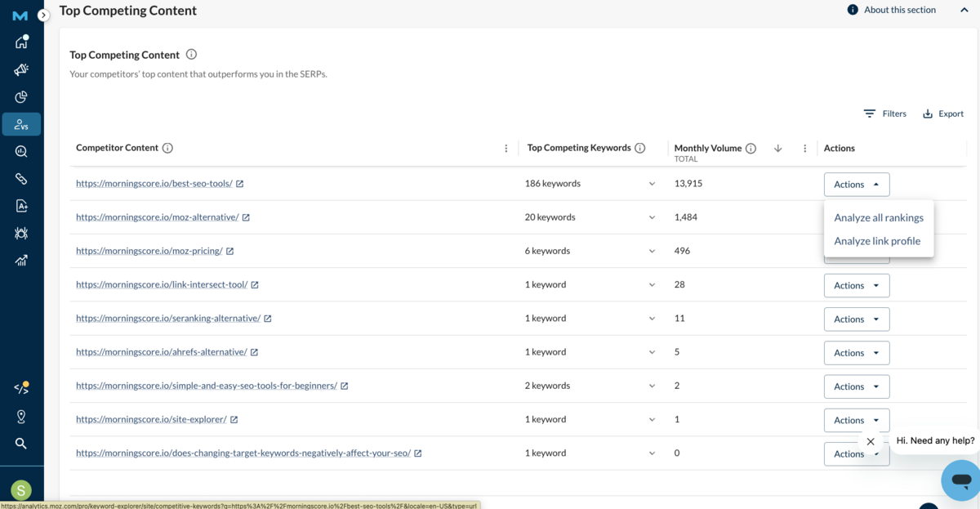
Task: Select Analyze link profile menu option
Action: tap(877, 241)
